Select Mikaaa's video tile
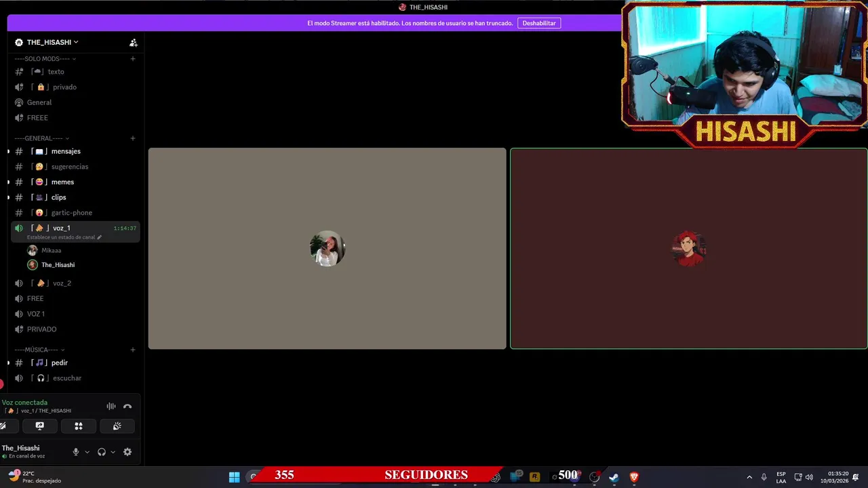Viewport: 868px width, 488px height. 328,249
